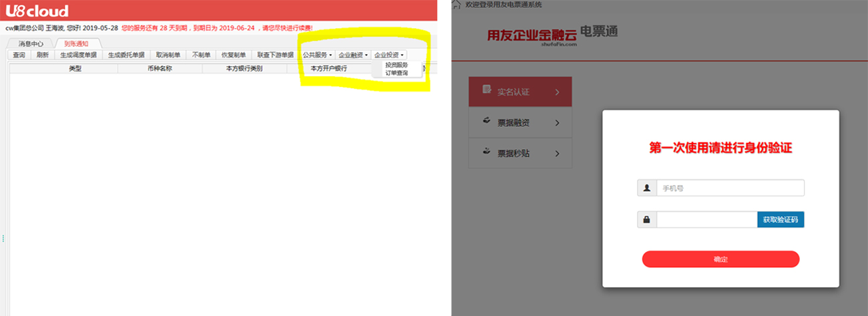Open the 企业融资 dropdown

(x=353, y=55)
